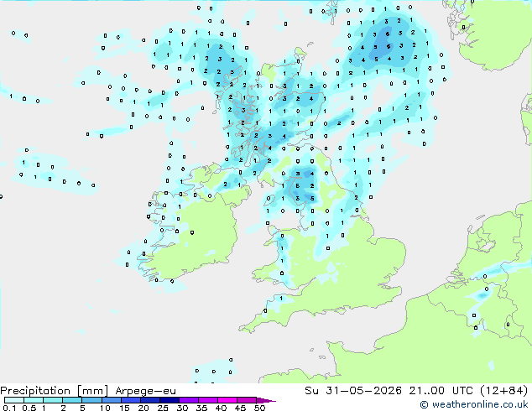The width and height of the screenshot is (532, 411).
Task: Click the forecast offset "(12+84)"
Action: 504,391
